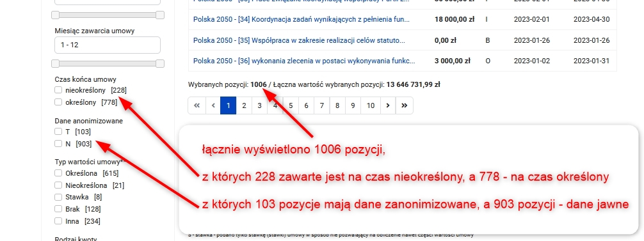Open page 1 in pagination

(229, 105)
